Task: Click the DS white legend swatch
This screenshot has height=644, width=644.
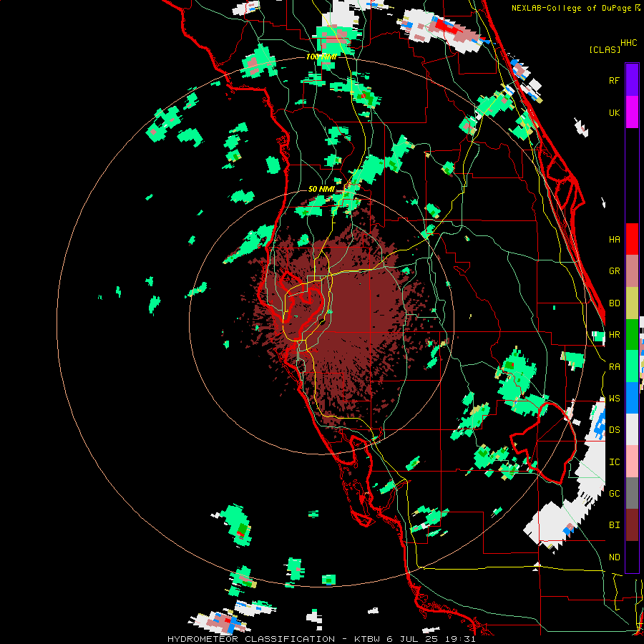Action: point(632,429)
